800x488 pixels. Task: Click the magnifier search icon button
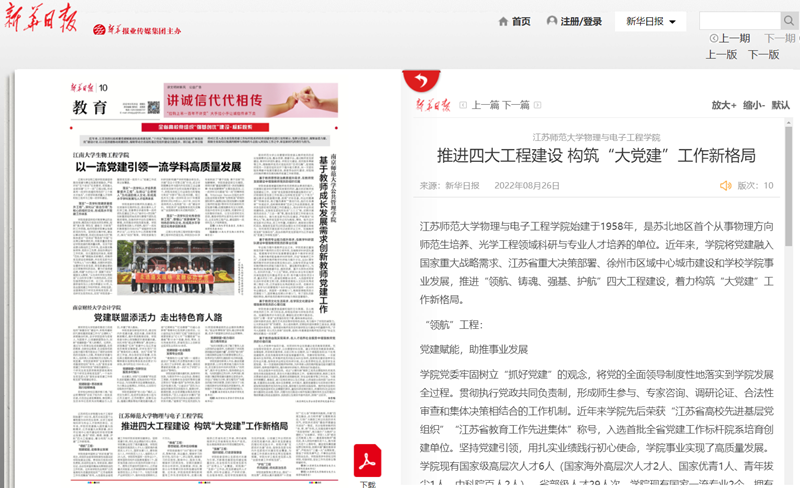click(790, 21)
